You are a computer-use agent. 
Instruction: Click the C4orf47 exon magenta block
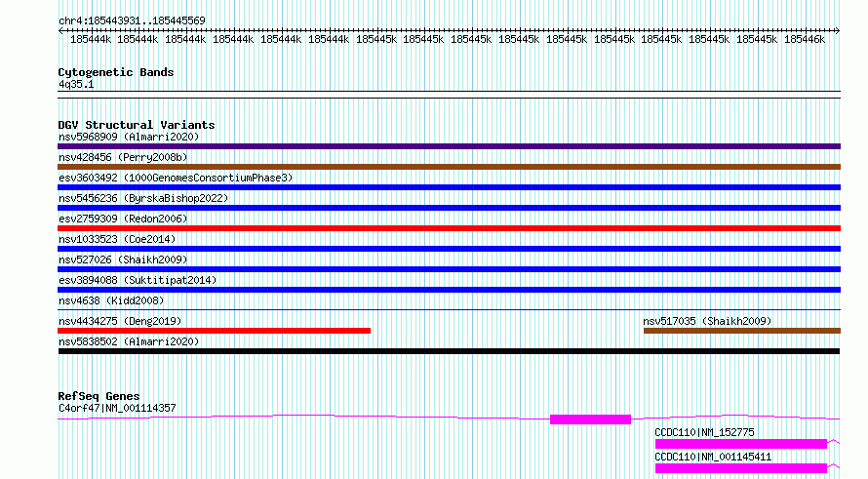pyautogui.click(x=590, y=419)
